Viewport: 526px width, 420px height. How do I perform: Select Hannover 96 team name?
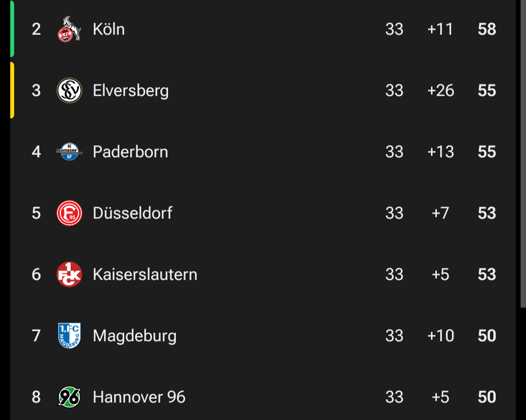(139, 397)
